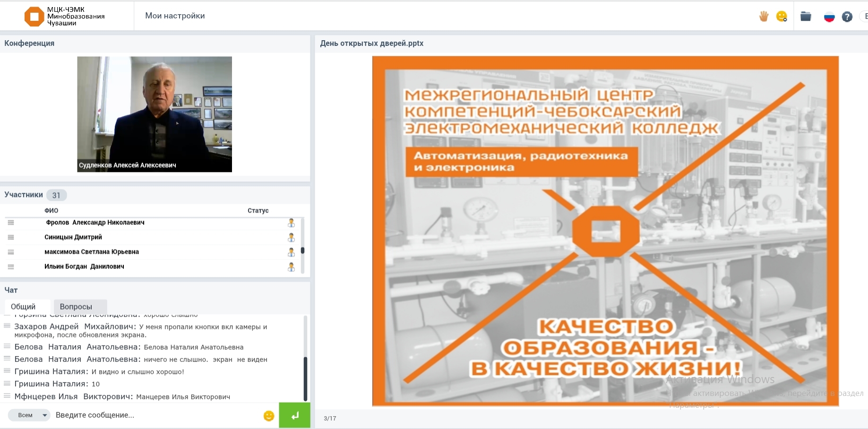Open menu for Гришина Наталия message '10'
This screenshot has height=429, width=868.
(x=7, y=383)
